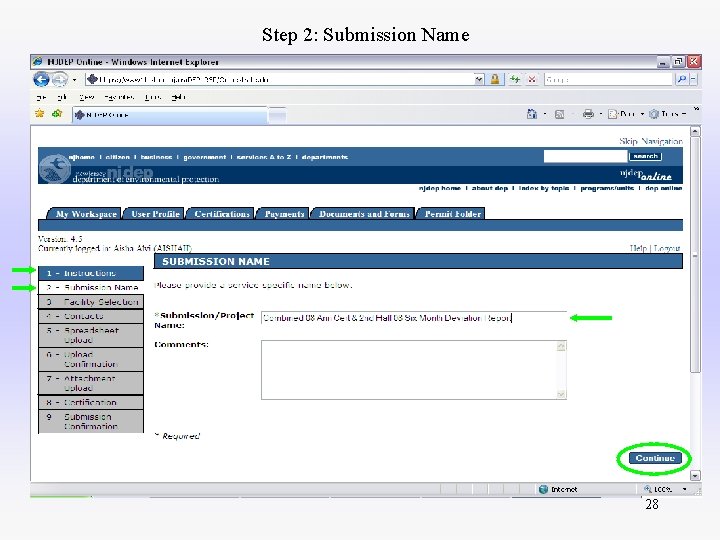Open the Tools gear menu in command bar

[x=667, y=114]
